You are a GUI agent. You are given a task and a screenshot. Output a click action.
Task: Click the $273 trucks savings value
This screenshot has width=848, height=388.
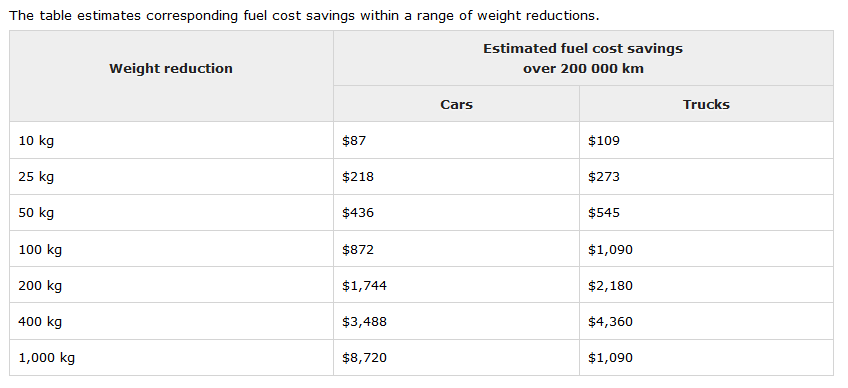click(x=604, y=177)
